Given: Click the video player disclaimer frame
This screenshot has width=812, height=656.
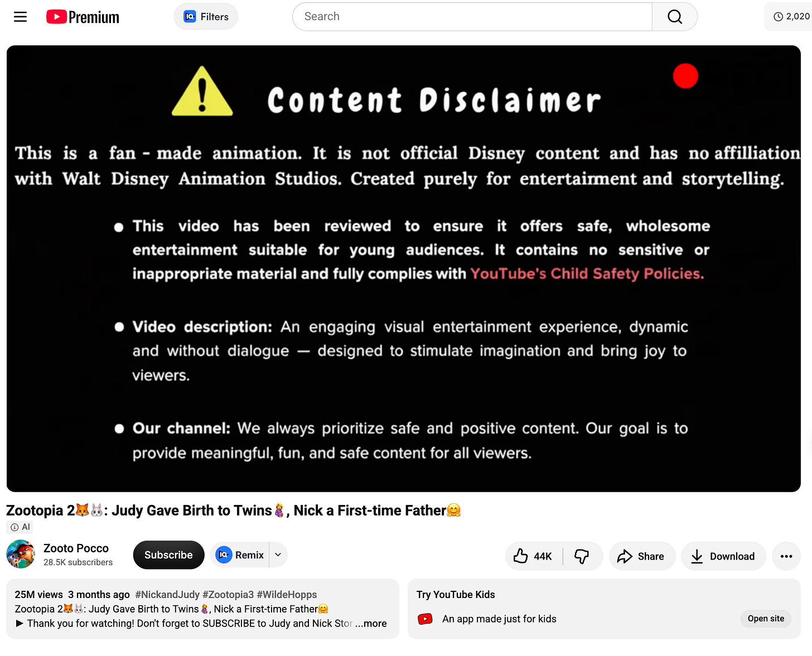Looking at the screenshot, I should [x=404, y=269].
